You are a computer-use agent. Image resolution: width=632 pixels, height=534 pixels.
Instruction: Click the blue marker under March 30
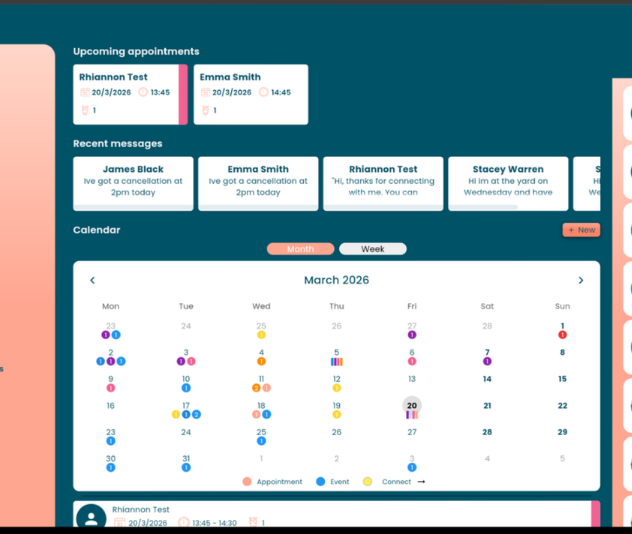point(110,468)
